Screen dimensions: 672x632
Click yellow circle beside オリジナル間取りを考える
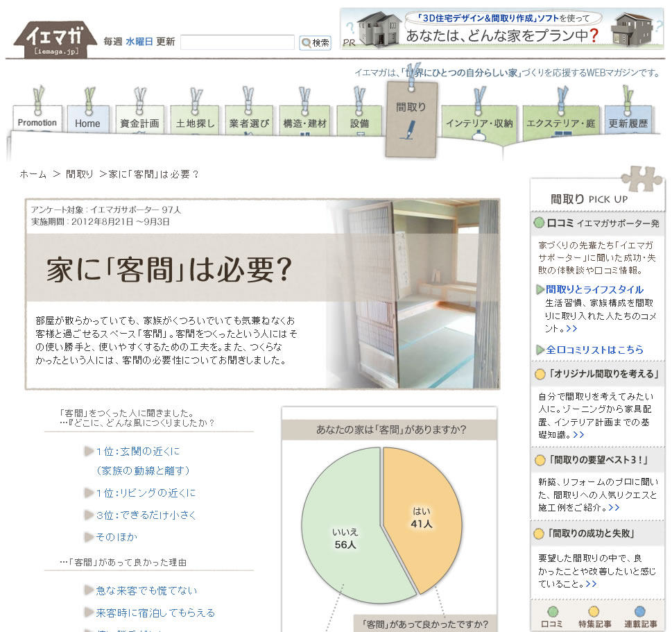point(540,374)
